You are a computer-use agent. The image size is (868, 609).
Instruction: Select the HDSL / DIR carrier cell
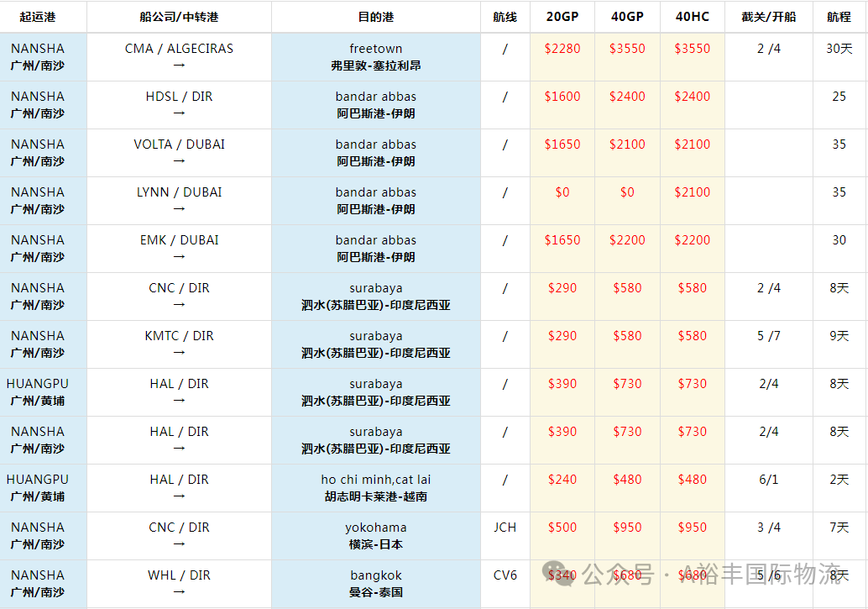click(x=179, y=104)
